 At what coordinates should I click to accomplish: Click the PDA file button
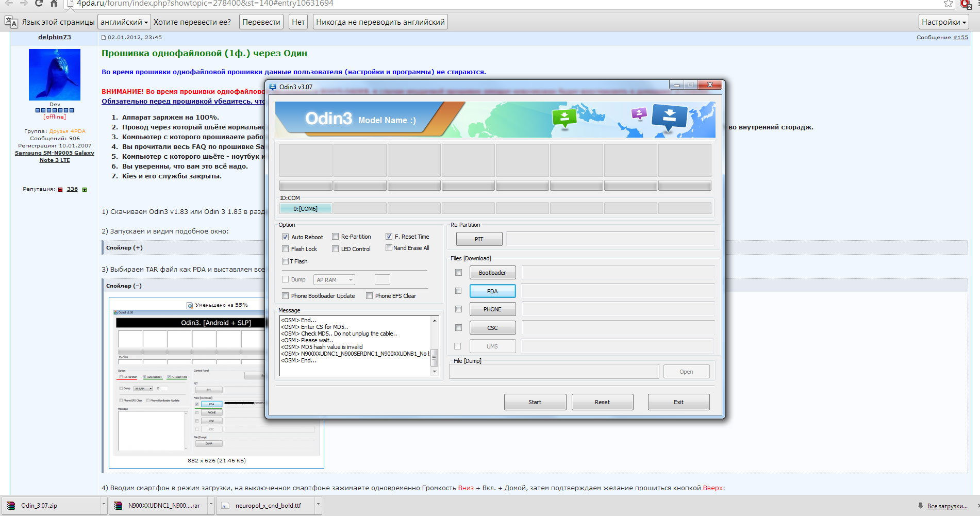coord(492,291)
